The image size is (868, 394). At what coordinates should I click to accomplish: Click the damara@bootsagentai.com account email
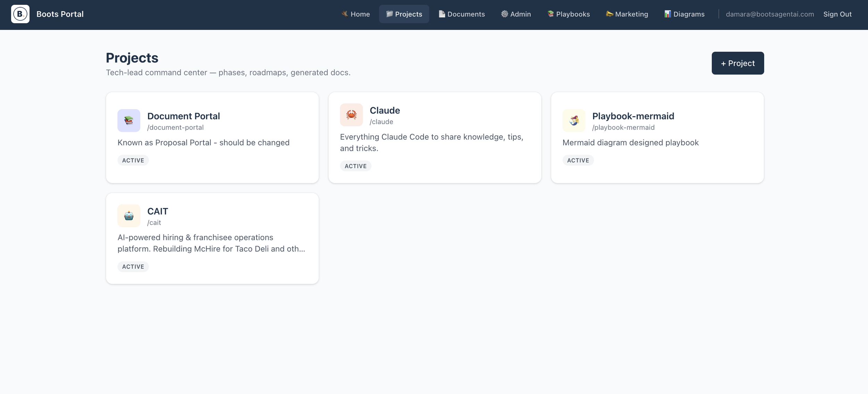770,14
